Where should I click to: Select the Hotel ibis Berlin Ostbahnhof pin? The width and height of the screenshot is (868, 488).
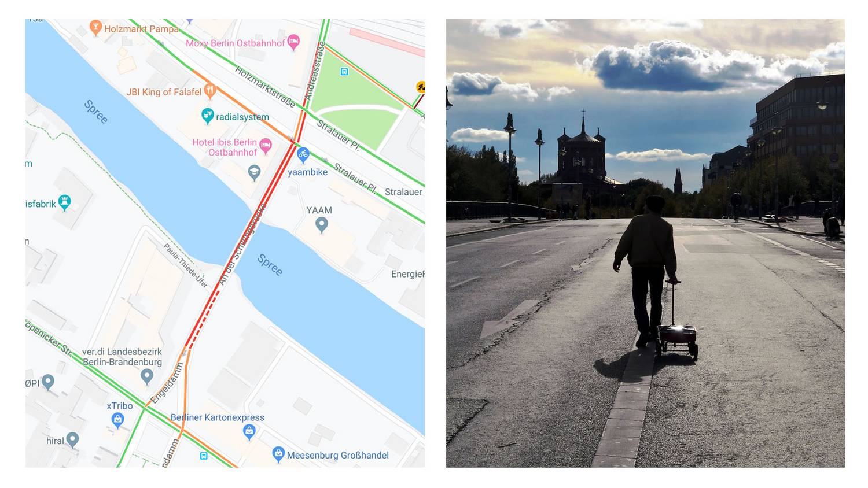click(x=266, y=146)
